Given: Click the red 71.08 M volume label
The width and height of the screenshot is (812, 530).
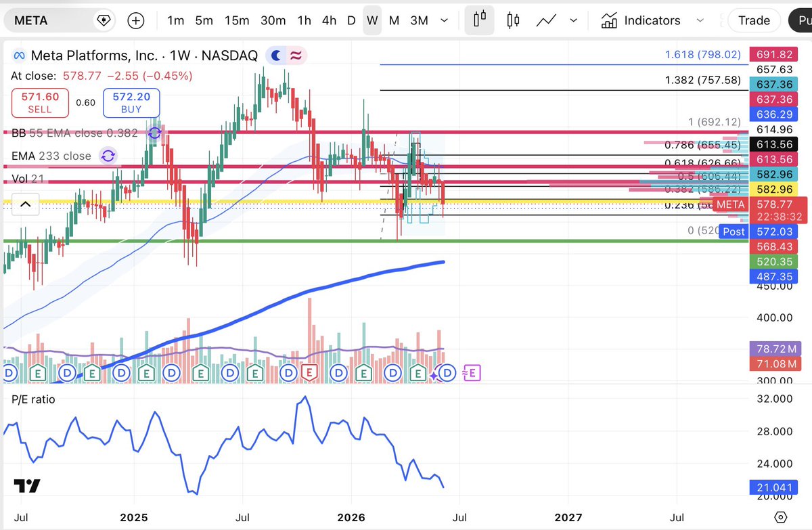Looking at the screenshot, I should coord(775,364).
